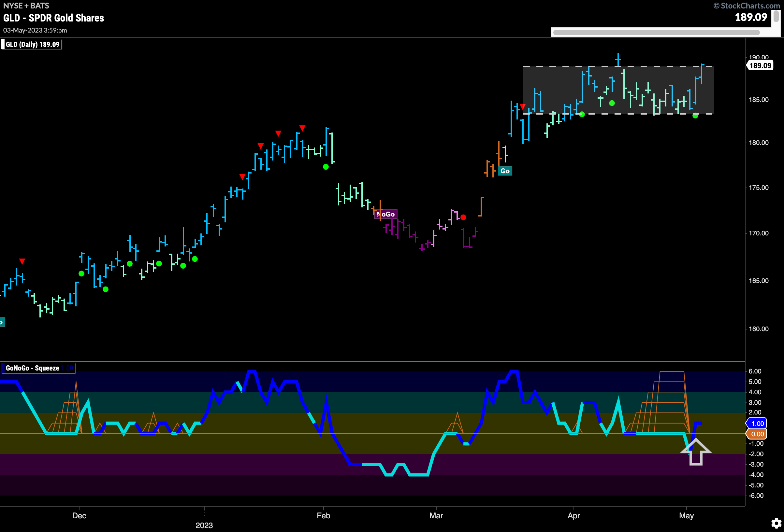The width and height of the screenshot is (784, 532).
Task: Click the horizontal gray scrollbar at top right
Action: [656, 32]
